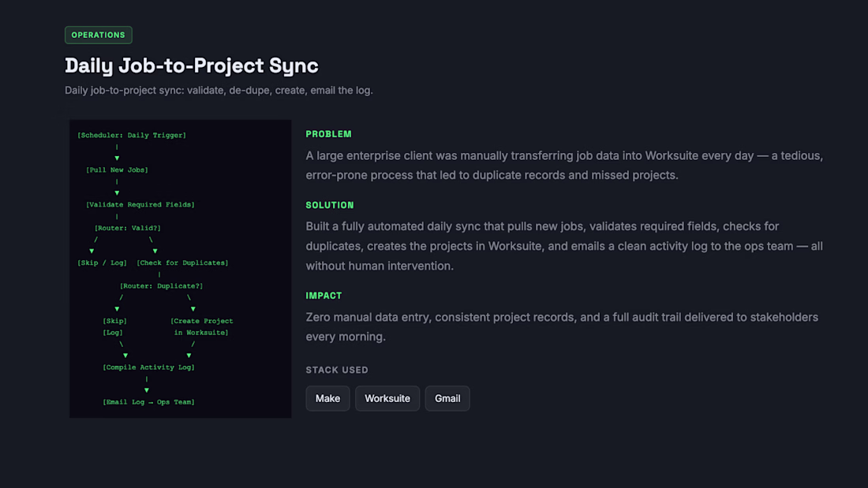Image resolution: width=868 pixels, height=488 pixels.
Task: Click the PROBLEM section heading
Action: pos(329,134)
